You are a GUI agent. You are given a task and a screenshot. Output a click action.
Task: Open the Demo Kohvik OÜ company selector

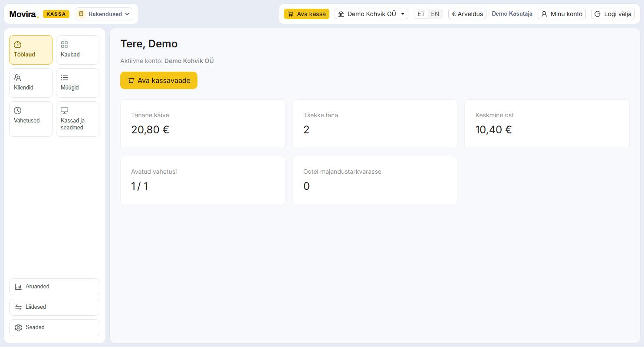tap(371, 14)
